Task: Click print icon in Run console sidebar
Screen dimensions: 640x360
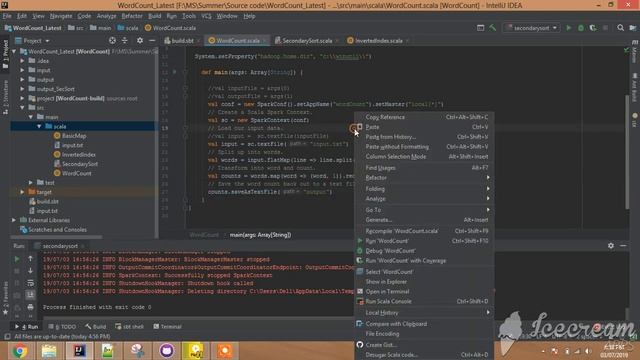Action: click(30, 307)
